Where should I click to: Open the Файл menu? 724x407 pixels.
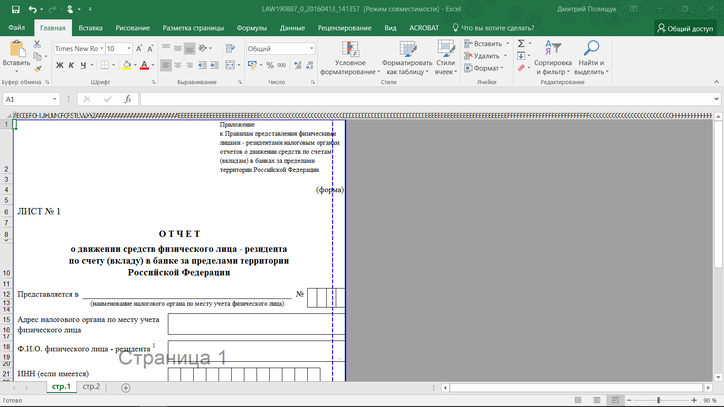[x=17, y=28]
